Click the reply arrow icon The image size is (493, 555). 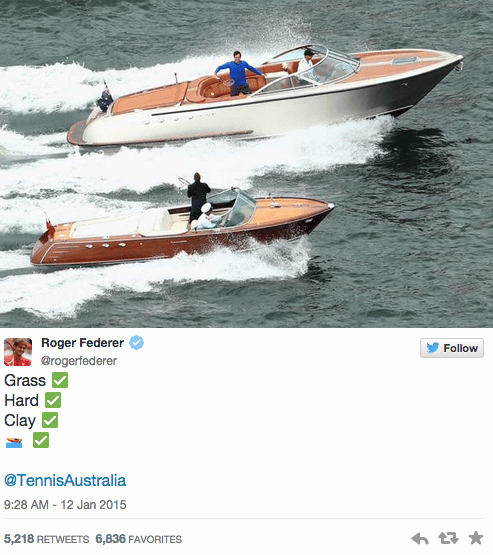420,538
